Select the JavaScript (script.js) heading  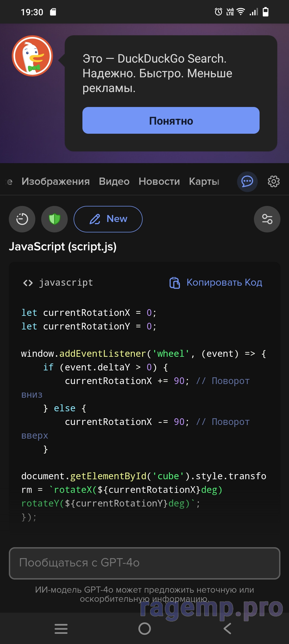[x=63, y=247]
